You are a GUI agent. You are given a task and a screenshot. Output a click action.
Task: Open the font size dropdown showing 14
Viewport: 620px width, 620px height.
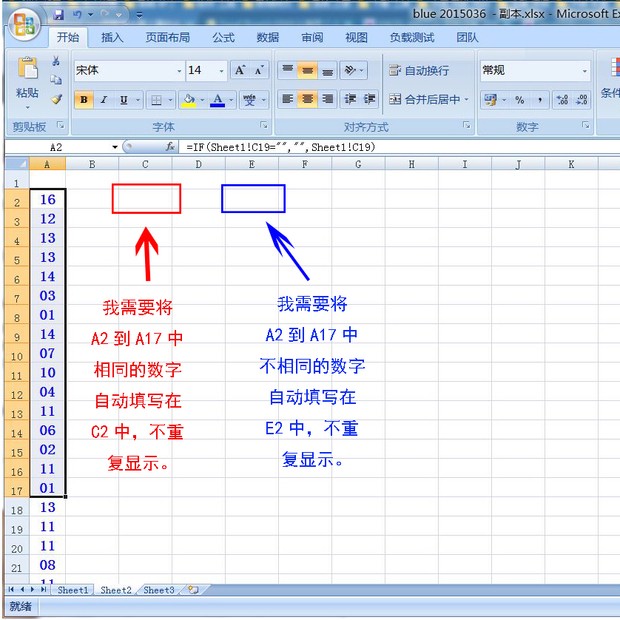coord(205,70)
